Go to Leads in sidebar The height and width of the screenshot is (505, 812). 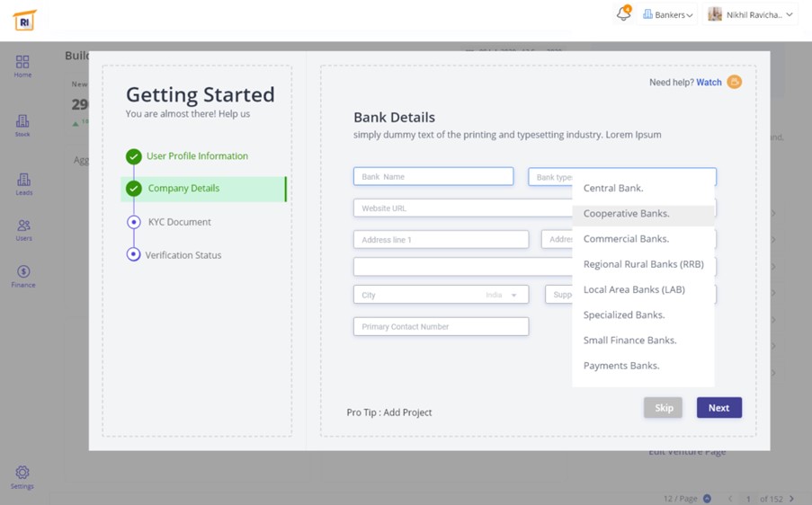[23, 184]
